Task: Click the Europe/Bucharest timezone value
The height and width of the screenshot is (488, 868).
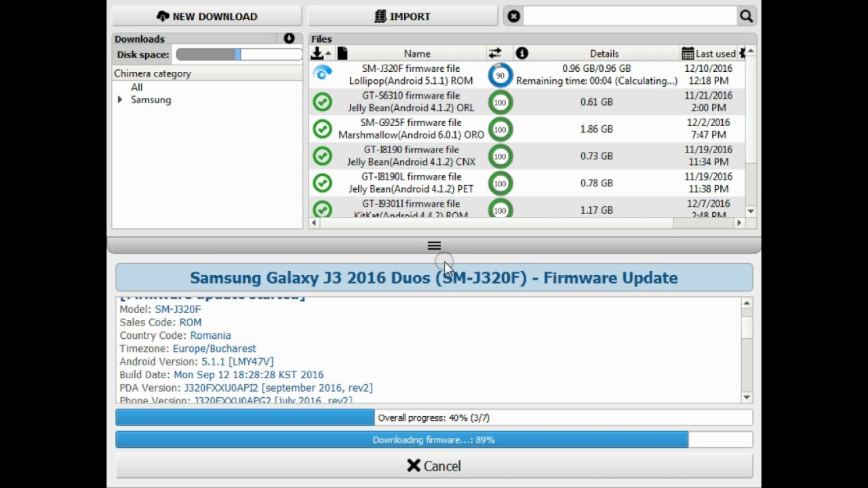Action: 214,348
